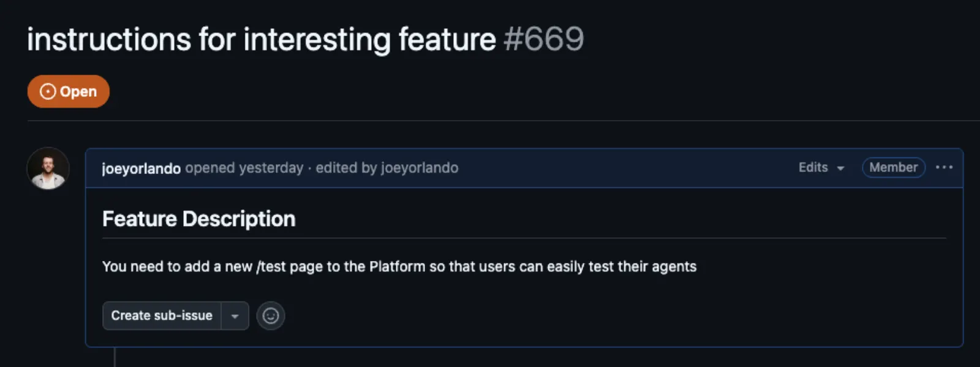The width and height of the screenshot is (980, 367).
Task: Click 'edited by joeyorlando' text
Action: (387, 168)
